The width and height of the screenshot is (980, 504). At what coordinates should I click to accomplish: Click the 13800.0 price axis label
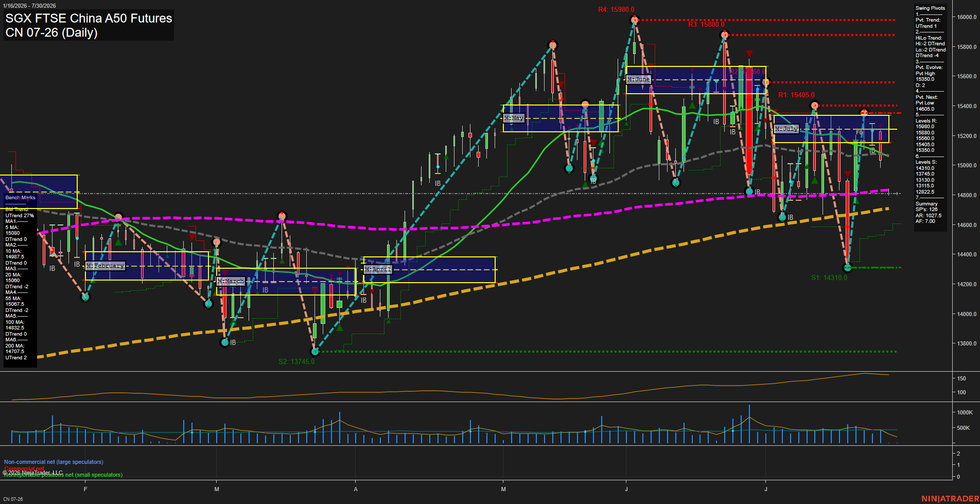[967, 343]
